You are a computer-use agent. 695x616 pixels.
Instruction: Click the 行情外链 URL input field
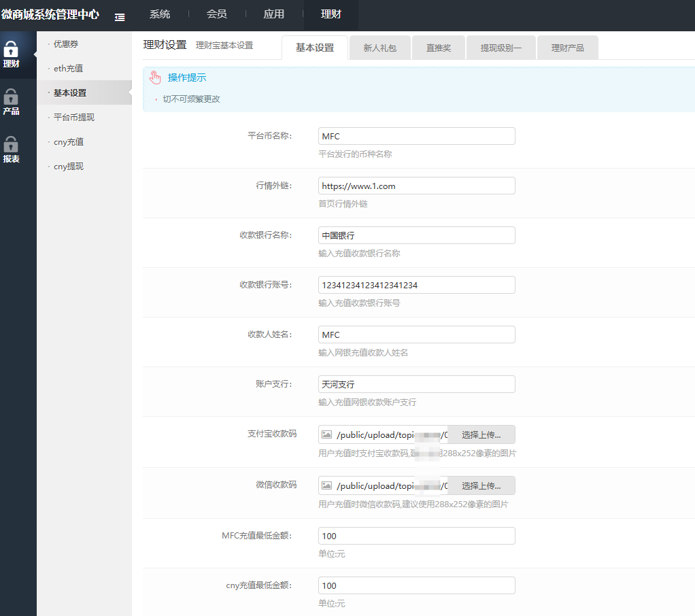click(x=416, y=186)
